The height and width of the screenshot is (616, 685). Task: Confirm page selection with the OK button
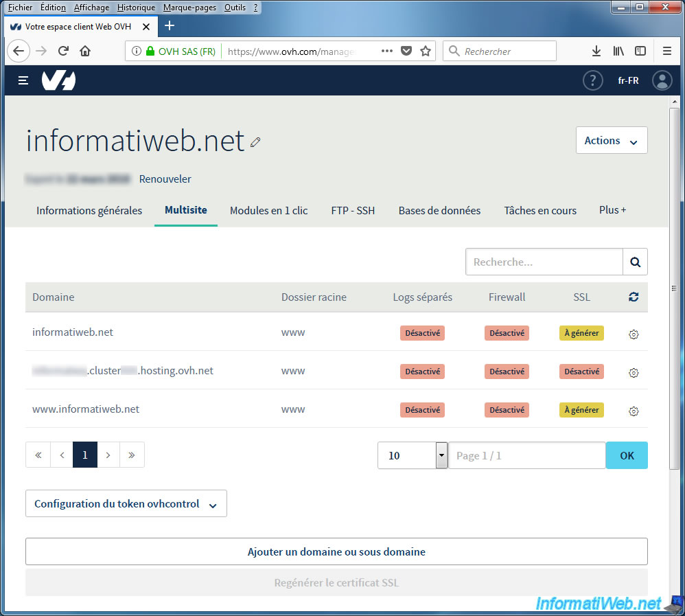(627, 455)
